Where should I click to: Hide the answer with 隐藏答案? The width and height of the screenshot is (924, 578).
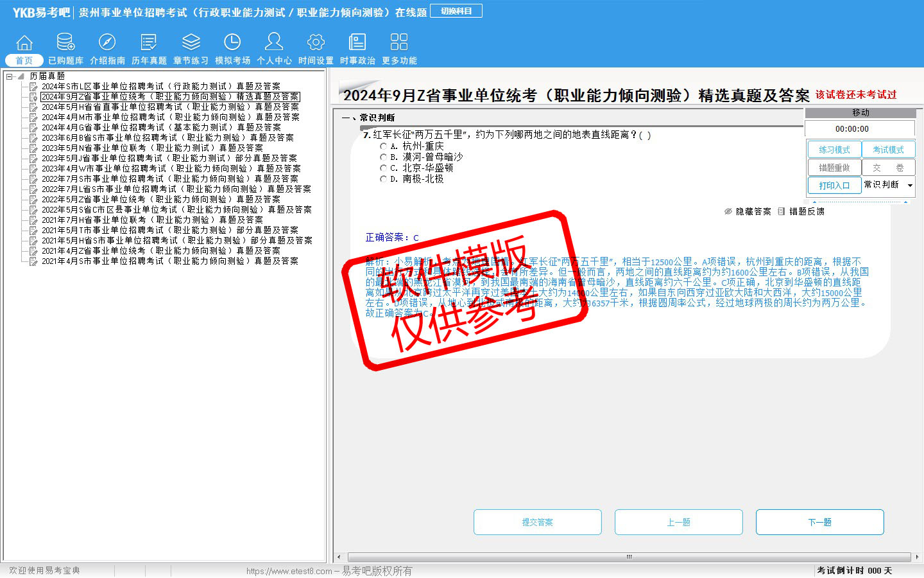point(748,211)
